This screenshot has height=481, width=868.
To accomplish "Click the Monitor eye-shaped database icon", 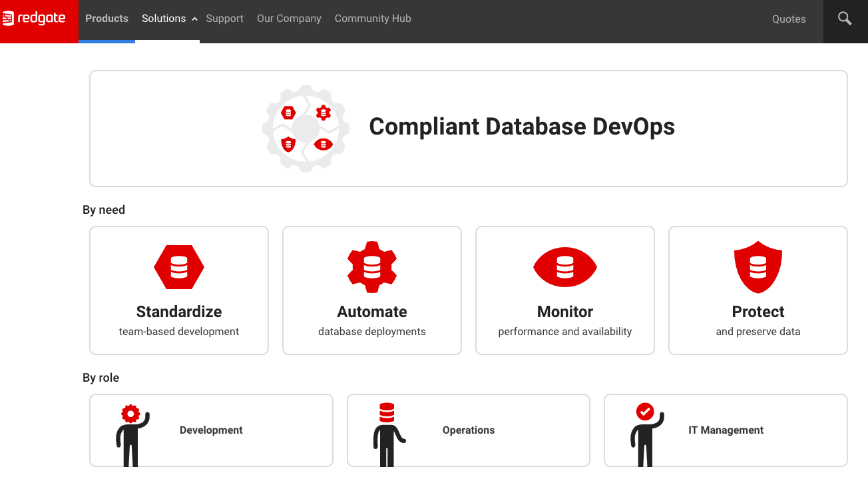I will pos(564,267).
